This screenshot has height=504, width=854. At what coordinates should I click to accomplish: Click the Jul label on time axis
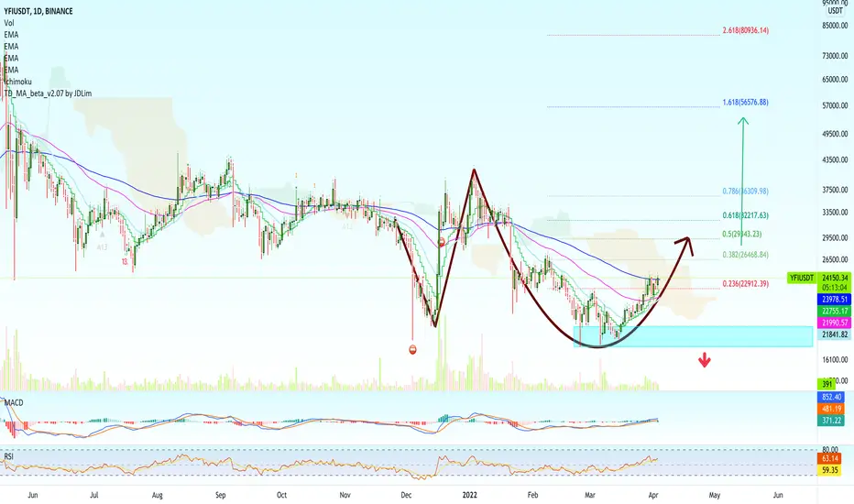[x=94, y=495]
